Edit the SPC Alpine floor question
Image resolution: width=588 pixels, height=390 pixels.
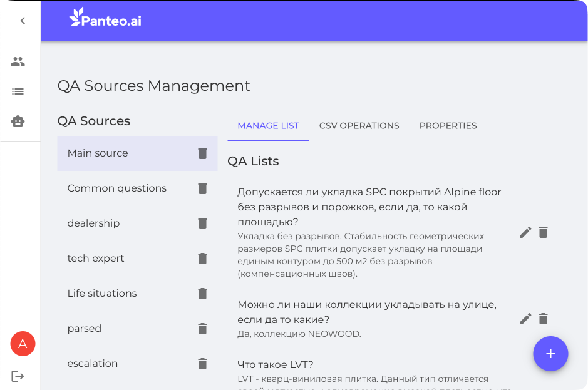tap(525, 232)
